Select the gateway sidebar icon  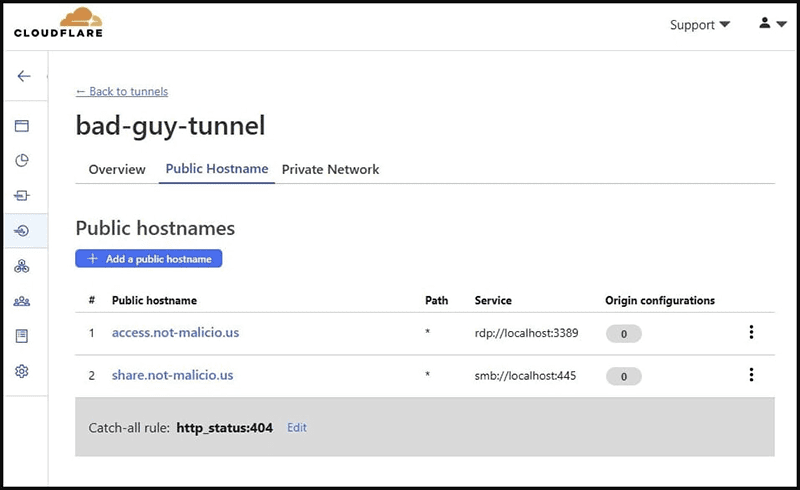pos(21,195)
